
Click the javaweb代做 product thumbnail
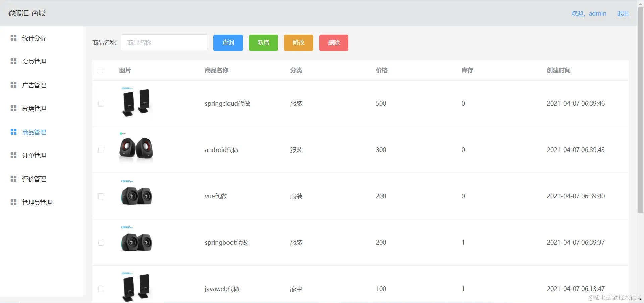[136, 287]
